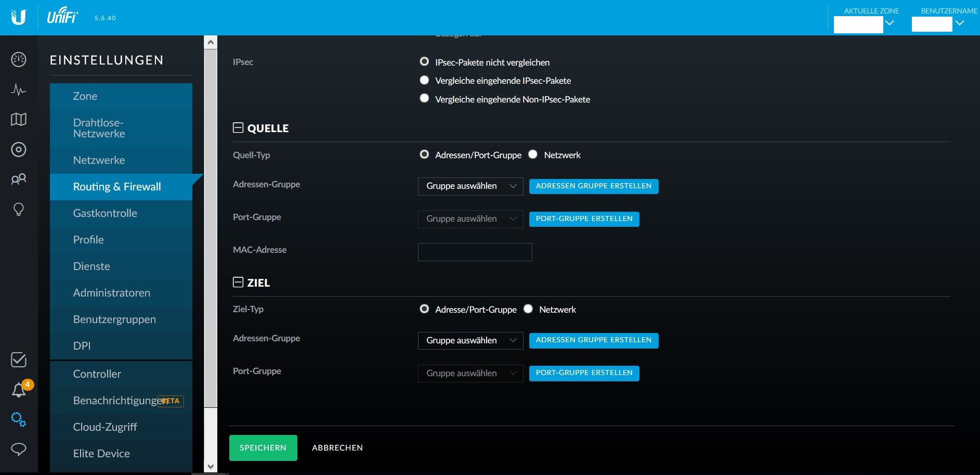Click ABBRECHEN to cancel
980x475 pixels.
coord(337,448)
